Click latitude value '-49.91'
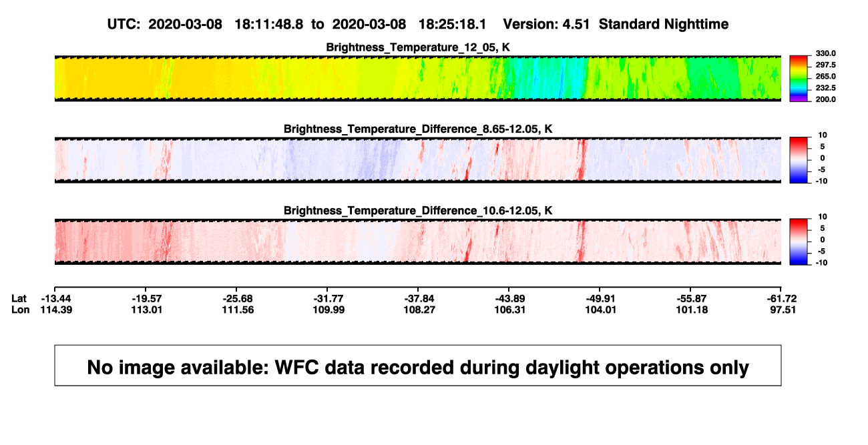The width and height of the screenshot is (868, 445). click(x=600, y=298)
